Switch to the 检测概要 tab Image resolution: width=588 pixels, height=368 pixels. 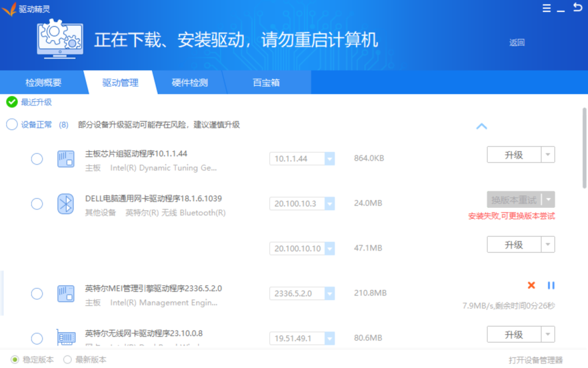point(43,83)
